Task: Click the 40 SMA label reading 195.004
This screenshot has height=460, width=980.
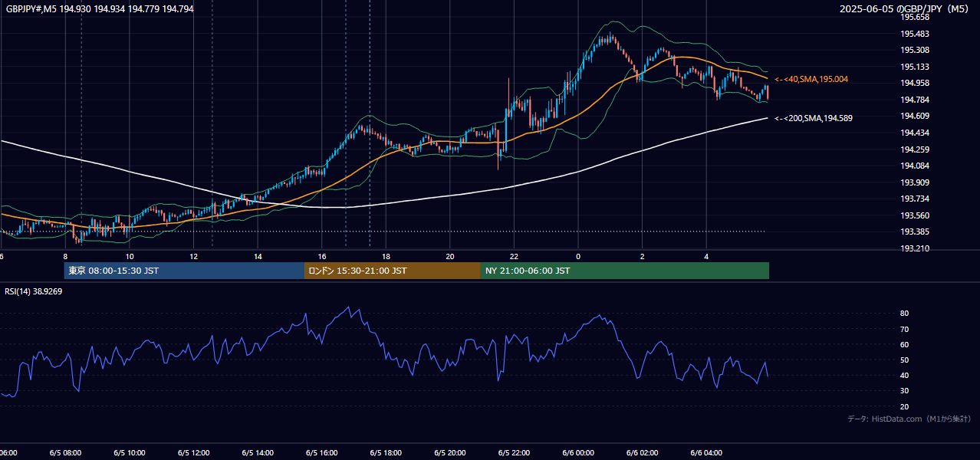Action: (811, 79)
